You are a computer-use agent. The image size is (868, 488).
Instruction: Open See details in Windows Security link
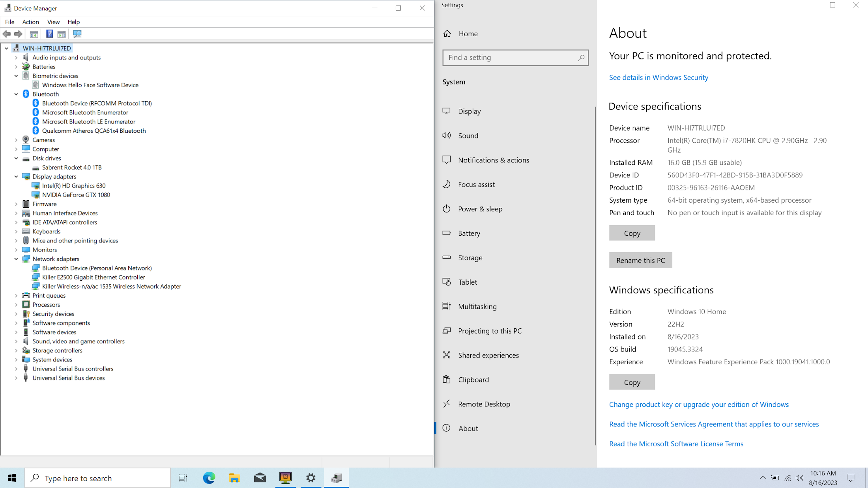658,77
